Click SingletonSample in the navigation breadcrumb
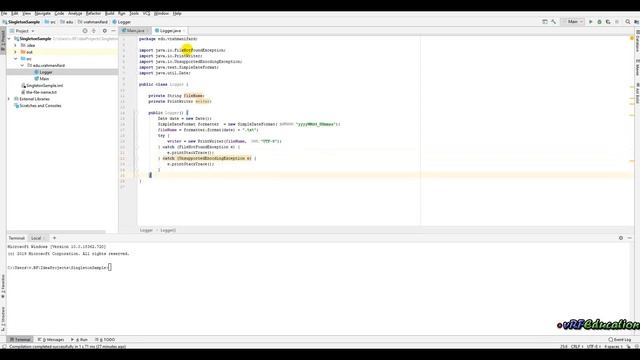This screenshot has height=360, width=640. coord(21,22)
